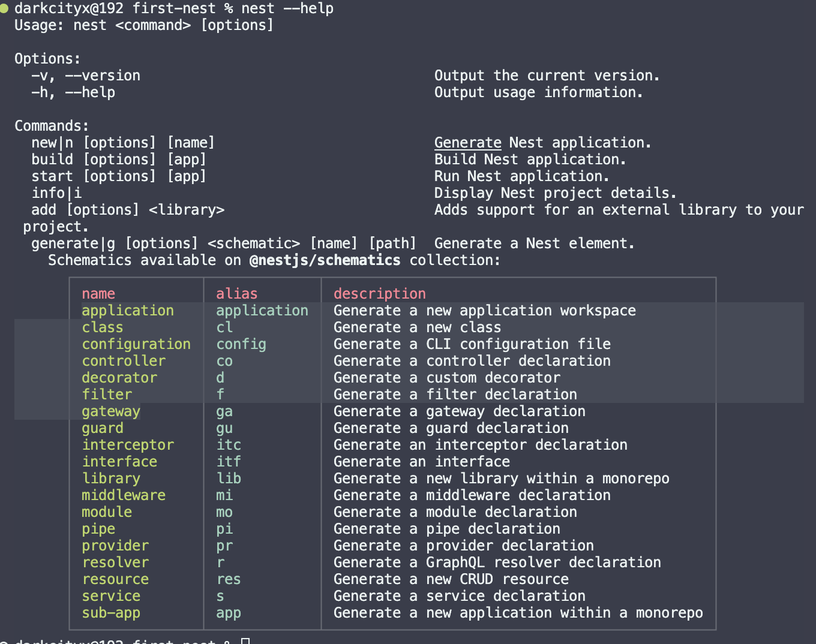Click 'Generate a GraphQL resolver declaration' description

(x=497, y=562)
